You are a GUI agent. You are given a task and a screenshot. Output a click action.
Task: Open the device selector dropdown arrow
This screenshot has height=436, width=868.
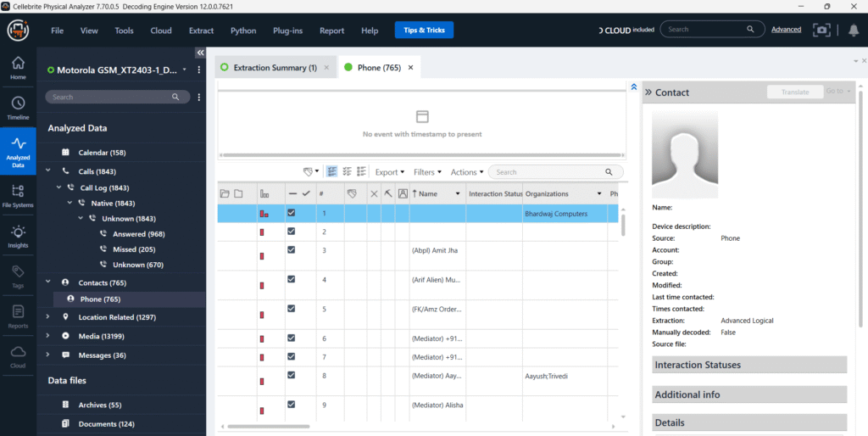tap(184, 70)
